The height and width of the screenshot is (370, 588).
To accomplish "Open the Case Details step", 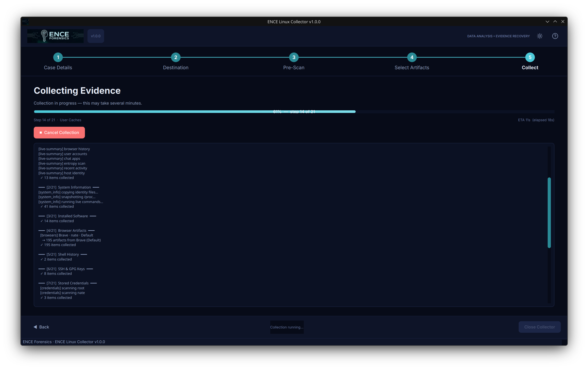I will pos(58,68).
